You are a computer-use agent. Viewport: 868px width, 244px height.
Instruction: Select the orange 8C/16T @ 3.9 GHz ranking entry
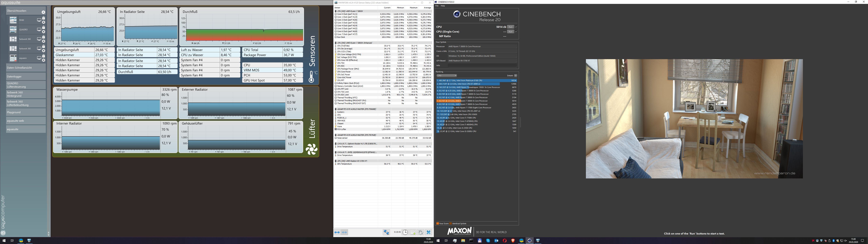(476, 101)
